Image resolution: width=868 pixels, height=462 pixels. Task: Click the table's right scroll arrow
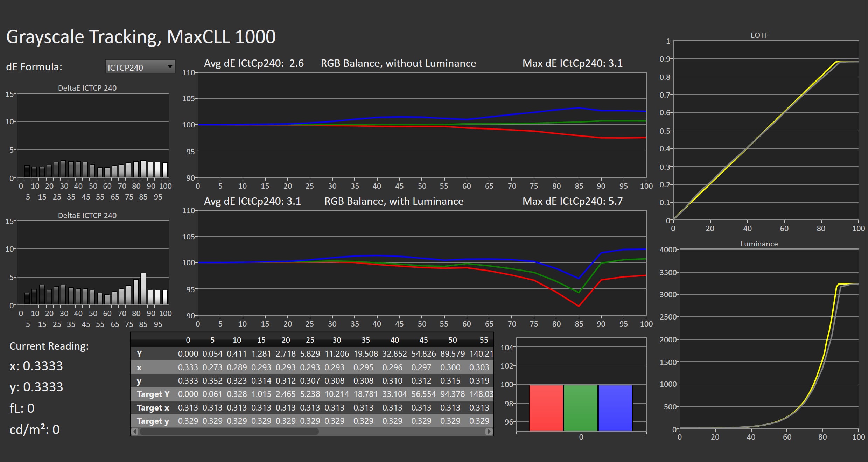pyautogui.click(x=489, y=432)
